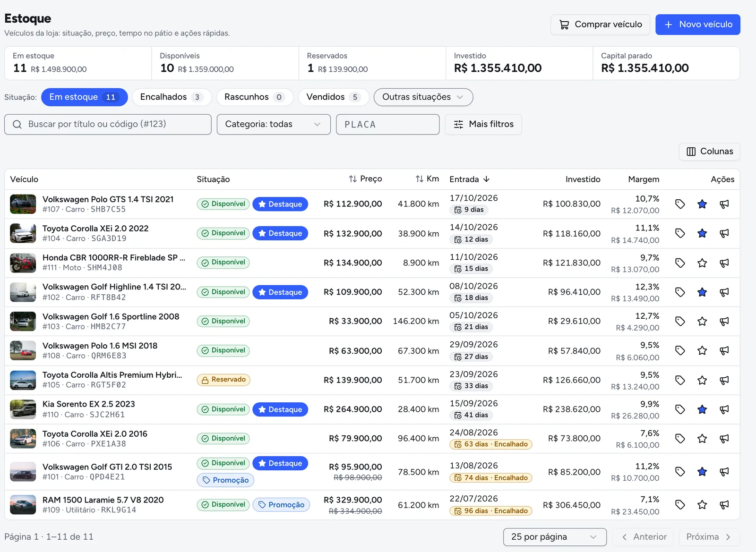The width and height of the screenshot is (756, 552).
Task: Toggle star highlight for Kia Sorento EX
Action: pos(702,409)
